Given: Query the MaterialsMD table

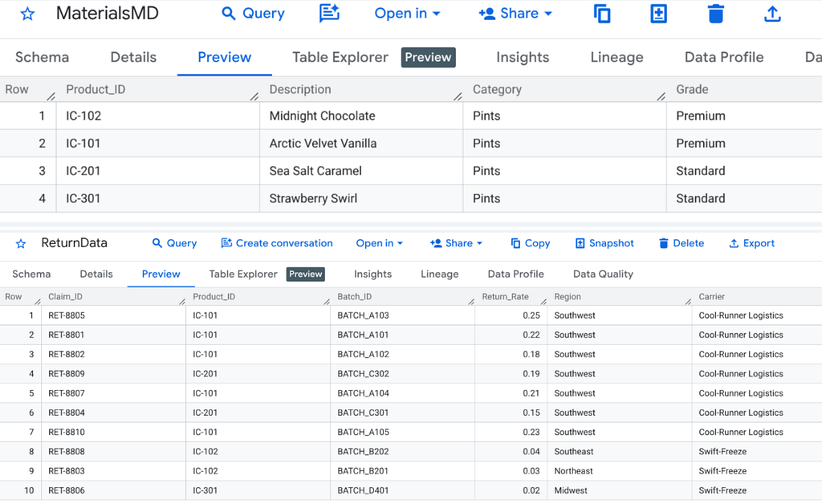Looking at the screenshot, I should click(253, 13).
